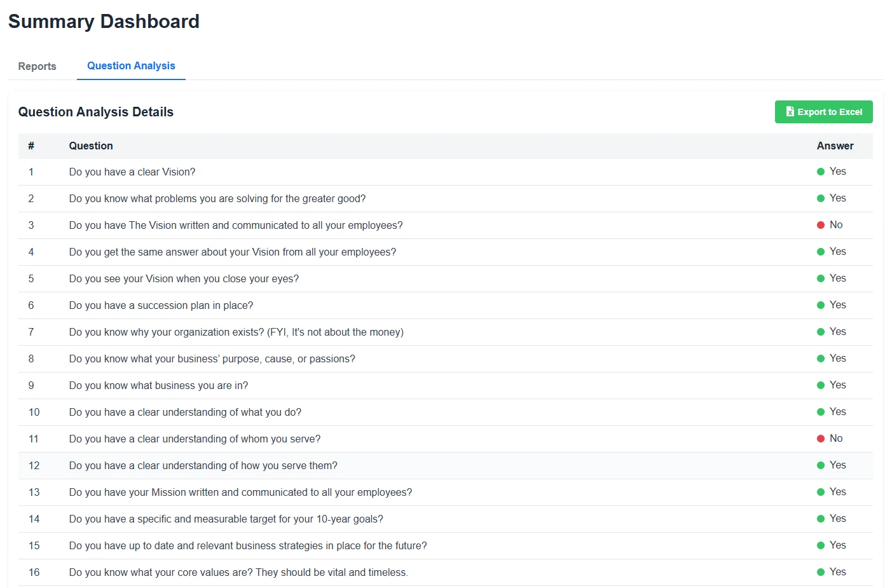Select the Question Analysis tab

pos(131,66)
